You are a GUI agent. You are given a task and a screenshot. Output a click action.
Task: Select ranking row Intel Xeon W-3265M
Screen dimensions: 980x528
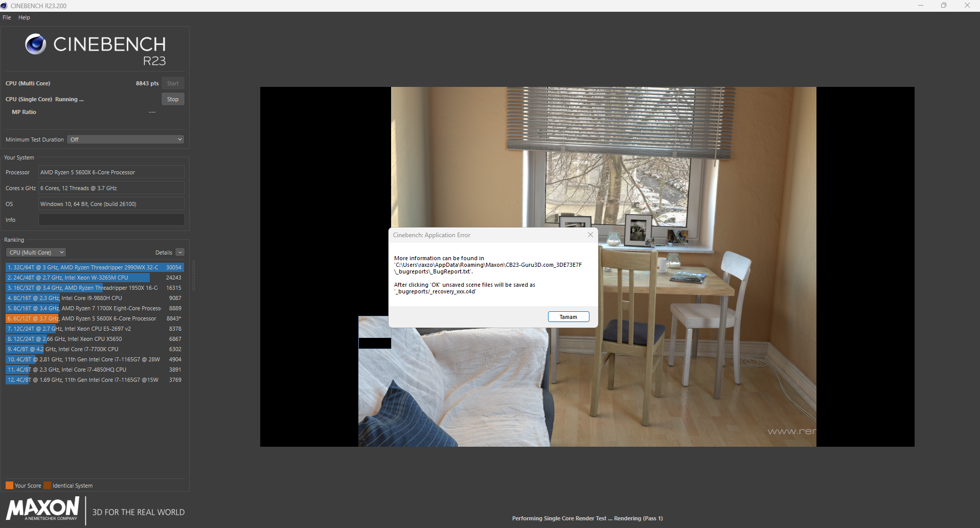pyautogui.click(x=94, y=278)
